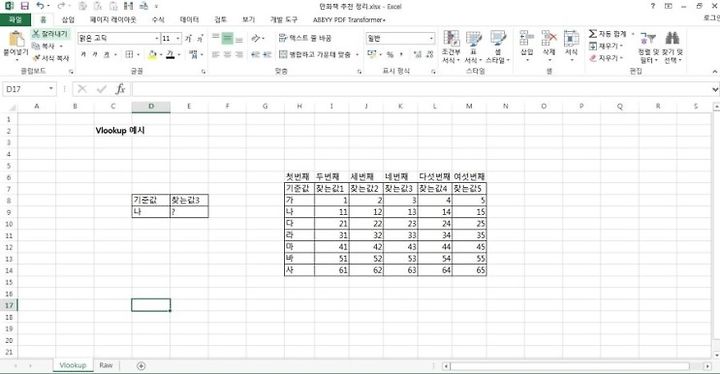Click Format cells (서식) icon in Cells group
The width and height of the screenshot is (720, 374).
click(x=571, y=39)
